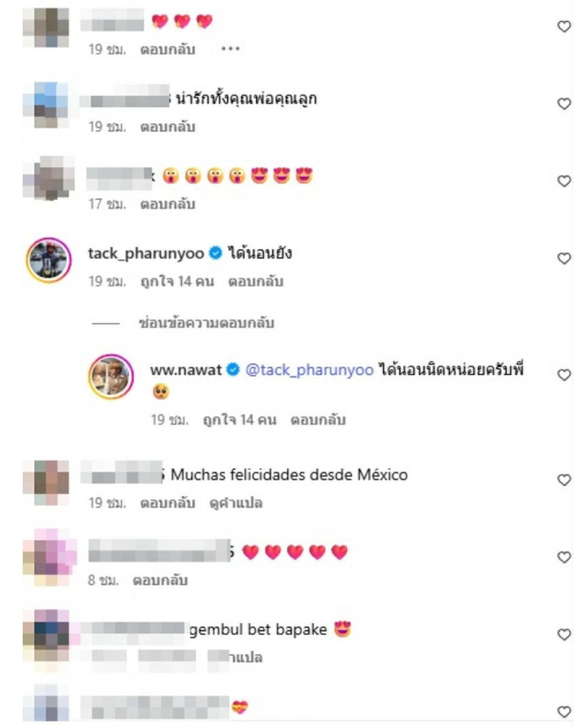Like the น่ารักทั้งคุณพ่อคุณลูก comment
Screen dimensions: 574x728
click(564, 103)
